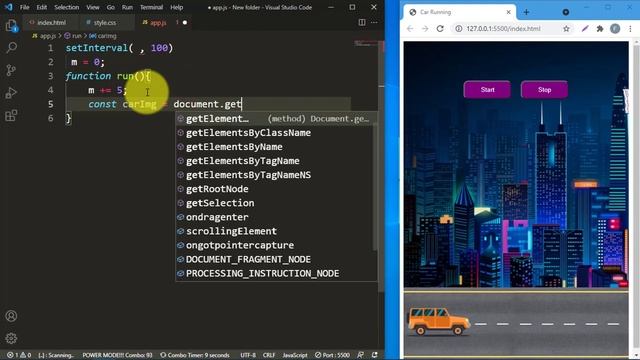The height and width of the screenshot is (360, 640).
Task: Open the File menu
Action: 24,7
